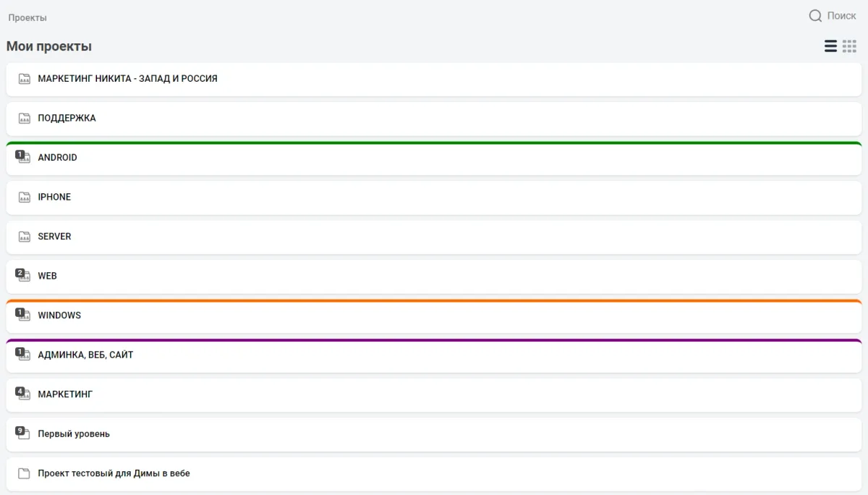Select the АДМИНКА, ВЕБ, САЙТ project

click(x=85, y=355)
